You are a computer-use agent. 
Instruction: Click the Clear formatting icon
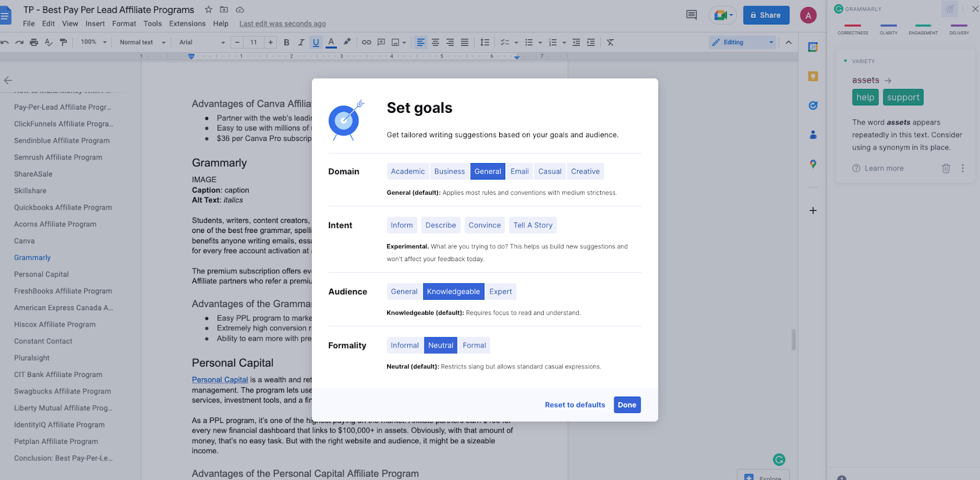[611, 42]
